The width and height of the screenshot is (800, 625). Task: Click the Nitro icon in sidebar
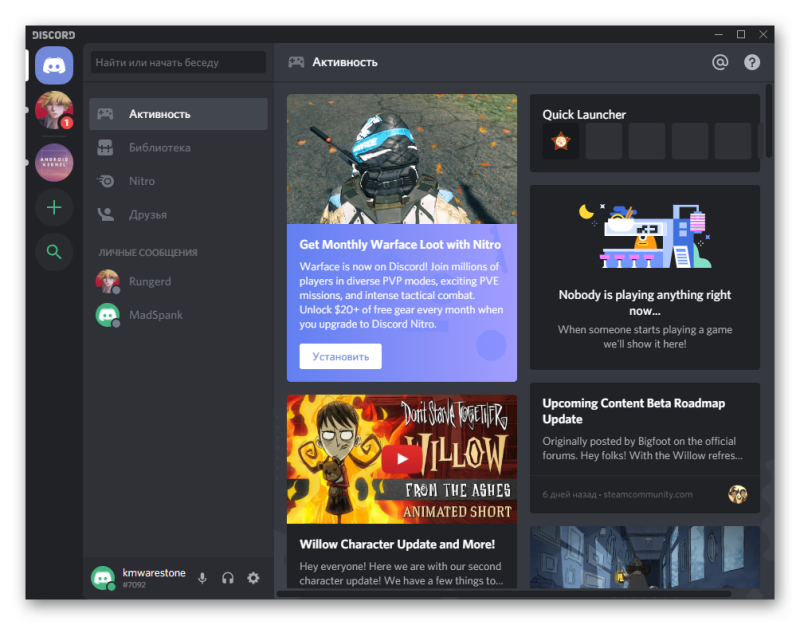pyautogui.click(x=106, y=181)
